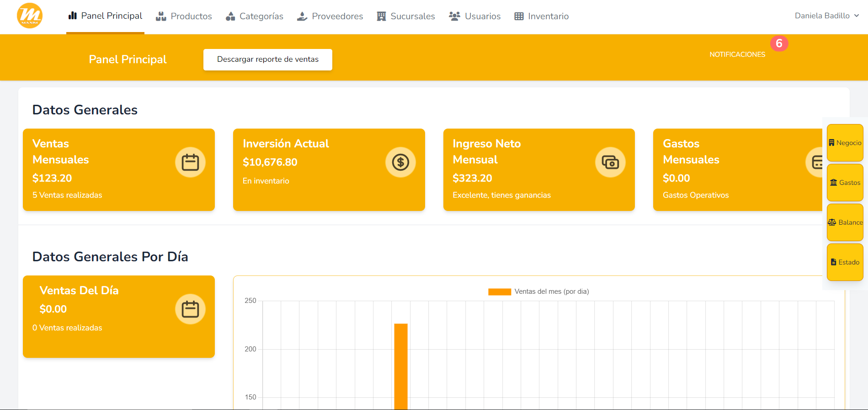Open the Inventario page
Image resolution: width=868 pixels, height=410 pixels.
point(542,16)
